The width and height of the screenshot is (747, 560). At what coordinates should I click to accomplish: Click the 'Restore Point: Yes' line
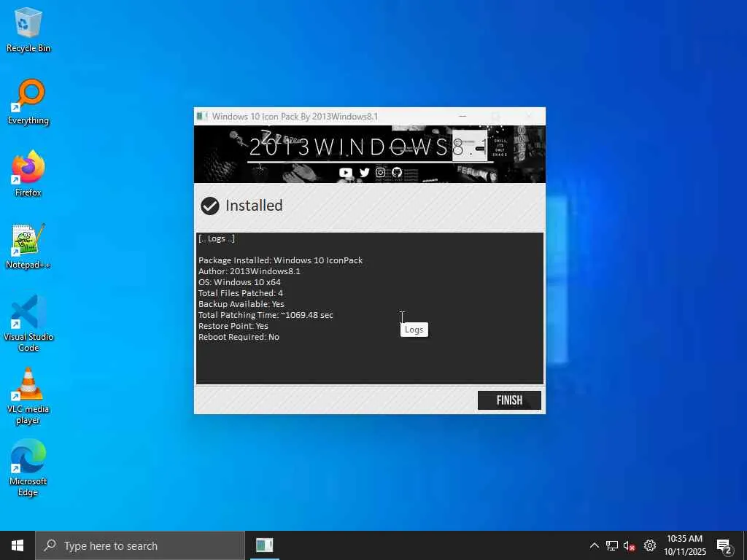pos(233,326)
